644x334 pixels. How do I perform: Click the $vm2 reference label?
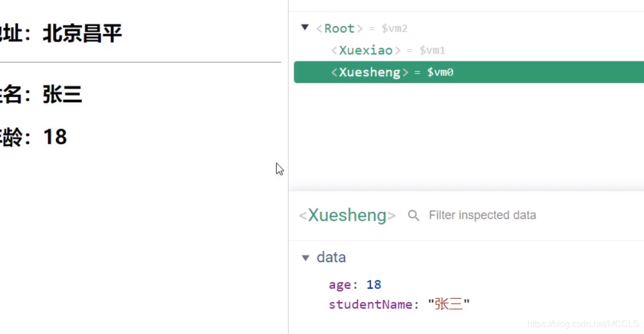pyautogui.click(x=394, y=28)
